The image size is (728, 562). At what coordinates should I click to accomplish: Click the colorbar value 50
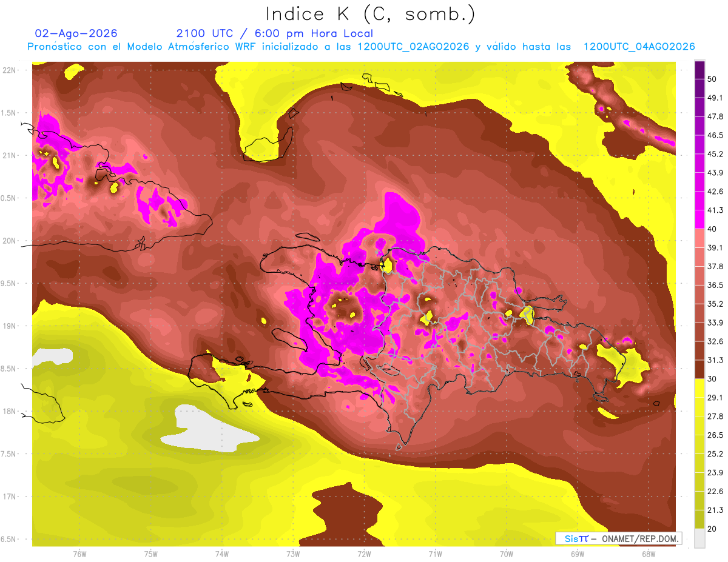[712, 79]
